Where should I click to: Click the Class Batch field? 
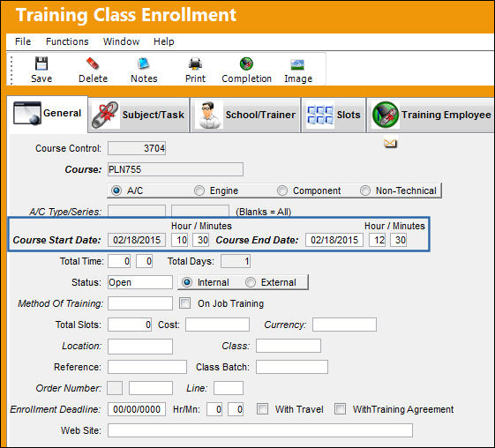coord(292,367)
